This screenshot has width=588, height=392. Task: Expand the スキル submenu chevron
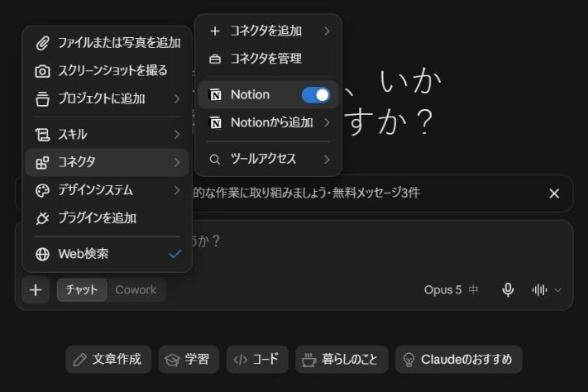[177, 135]
